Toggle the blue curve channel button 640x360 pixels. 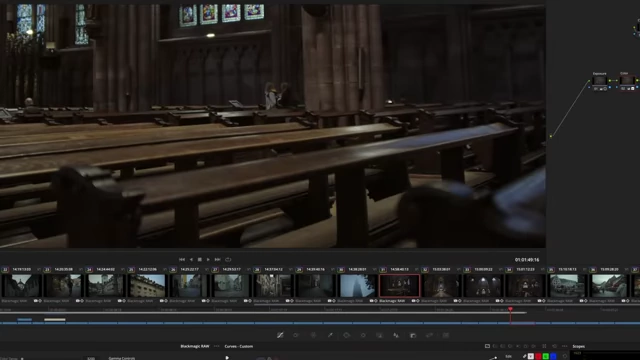553,356
